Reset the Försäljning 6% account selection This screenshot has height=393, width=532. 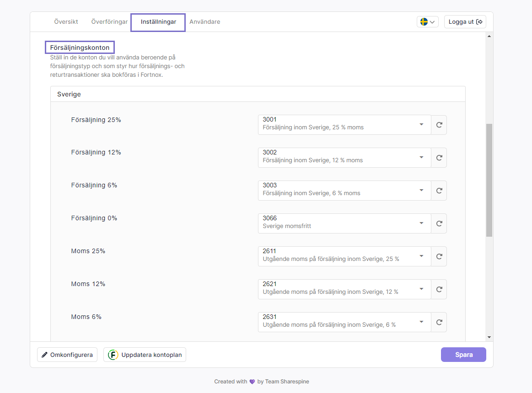(x=439, y=191)
